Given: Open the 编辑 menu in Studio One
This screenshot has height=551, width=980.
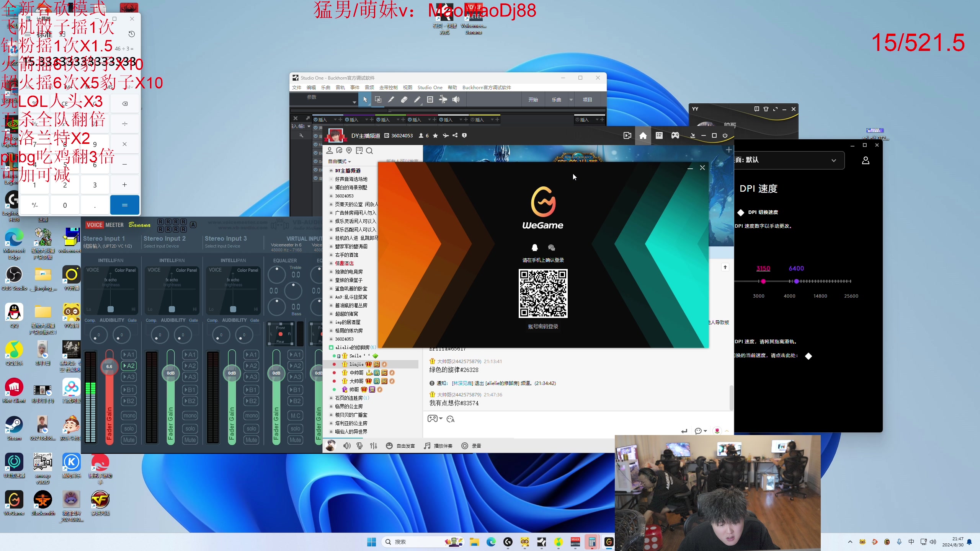Looking at the screenshot, I should point(311,87).
